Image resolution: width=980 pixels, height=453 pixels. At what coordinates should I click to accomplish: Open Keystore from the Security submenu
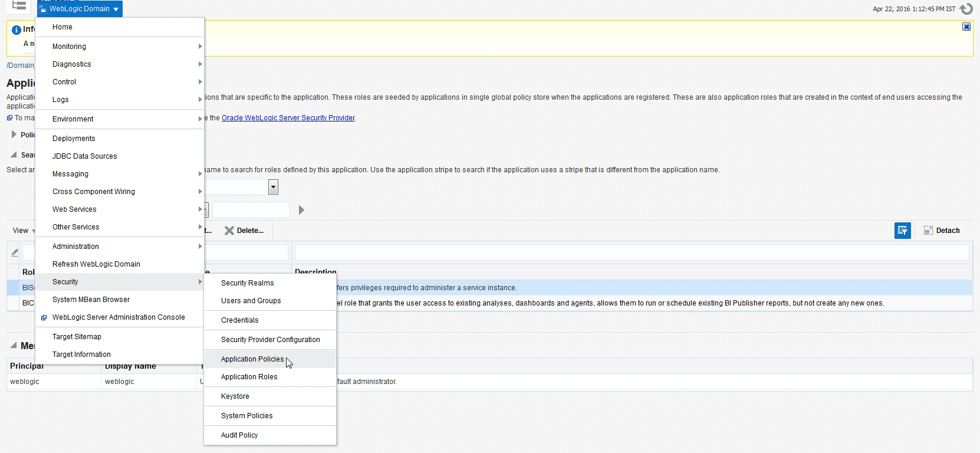[235, 396]
